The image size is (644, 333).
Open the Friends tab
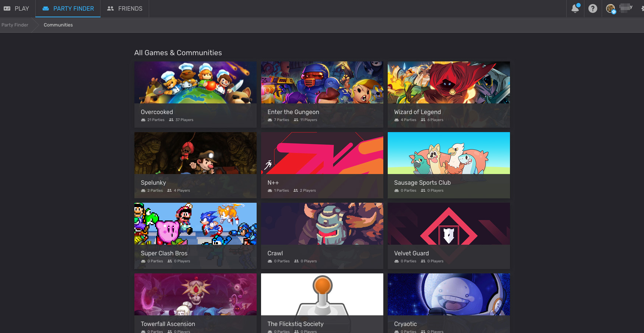point(125,8)
